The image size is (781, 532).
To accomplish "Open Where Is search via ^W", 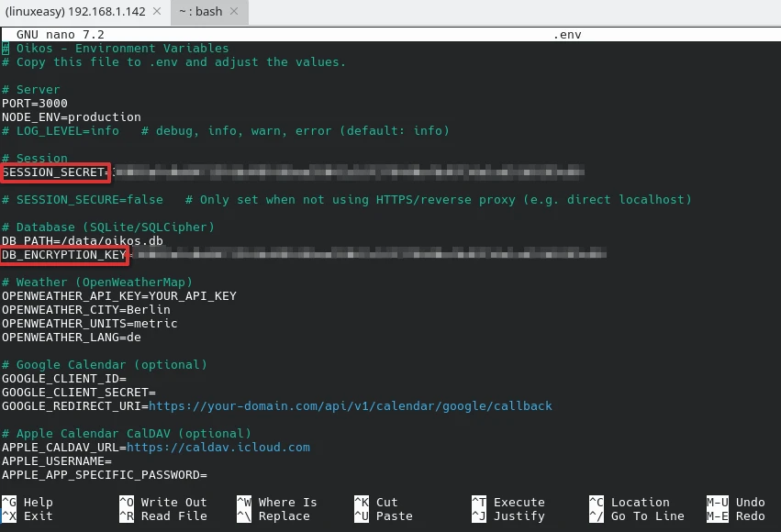I will (276, 503).
